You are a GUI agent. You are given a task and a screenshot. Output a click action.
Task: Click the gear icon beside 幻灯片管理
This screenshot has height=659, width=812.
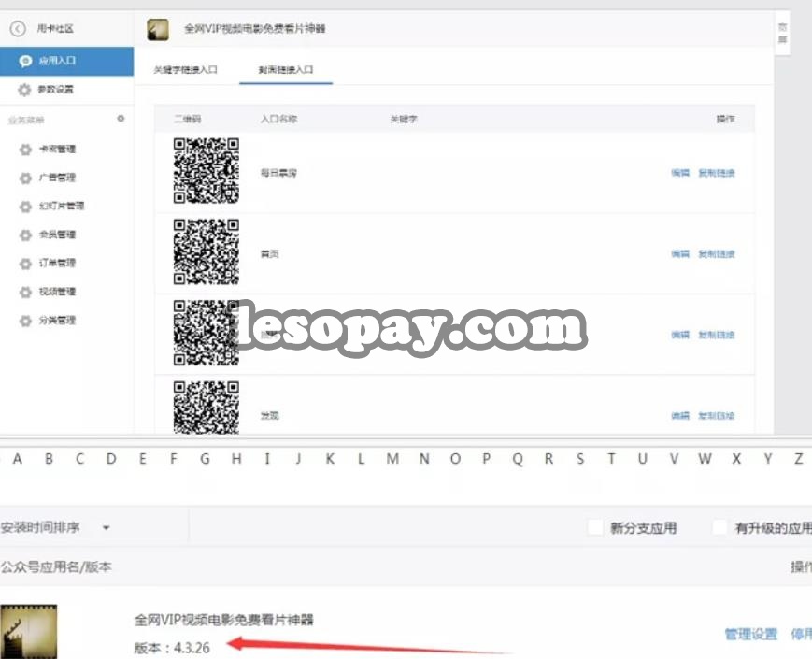tap(25, 207)
